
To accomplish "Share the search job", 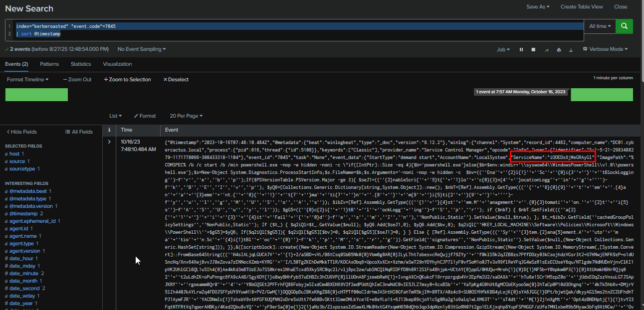I will pos(547,49).
